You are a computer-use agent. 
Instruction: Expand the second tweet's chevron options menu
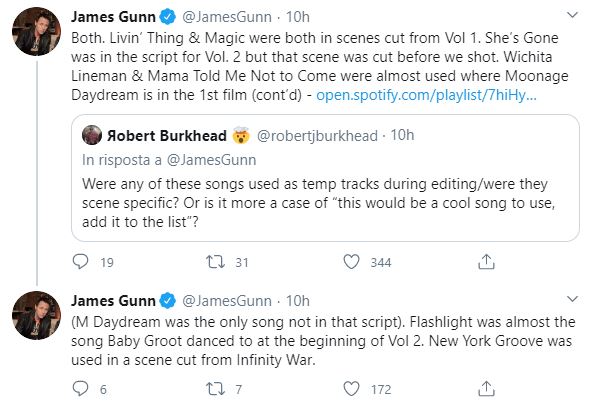point(573,299)
